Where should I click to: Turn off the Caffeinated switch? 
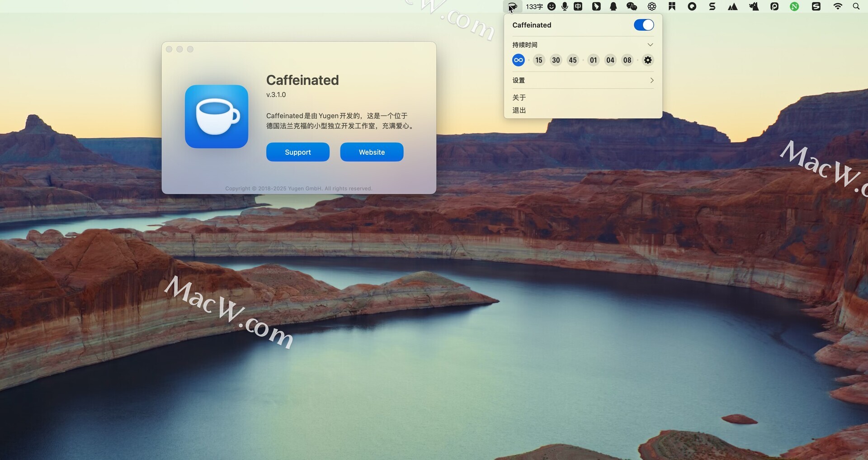coord(643,25)
